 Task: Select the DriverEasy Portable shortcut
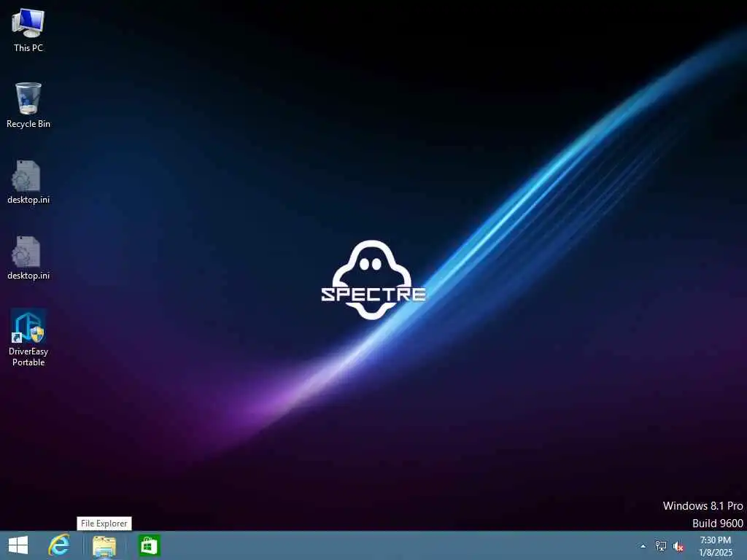pos(28,338)
